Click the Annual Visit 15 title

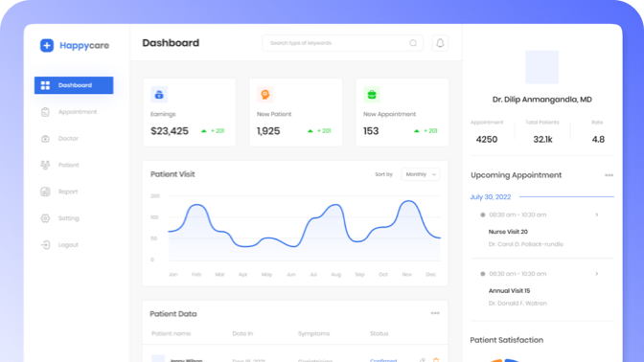pyautogui.click(x=509, y=291)
